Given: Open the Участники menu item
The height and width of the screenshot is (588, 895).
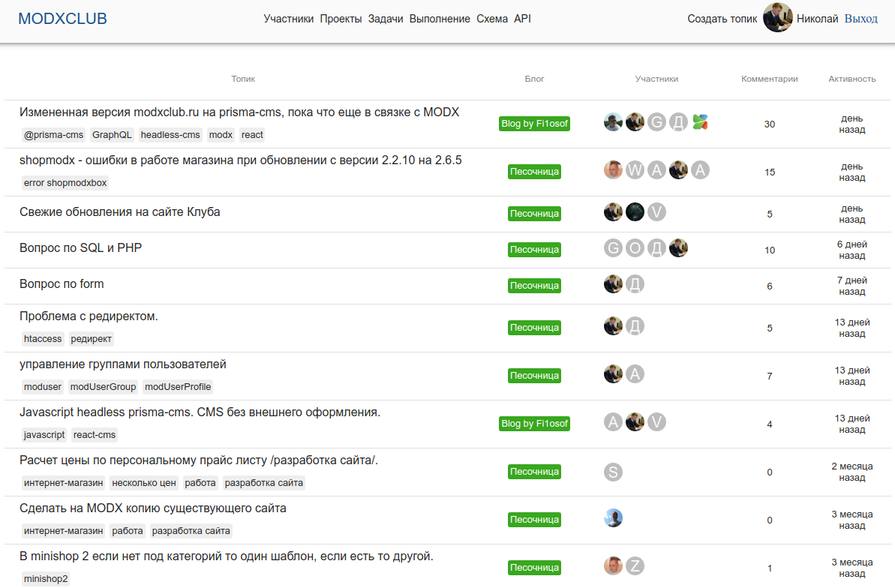Looking at the screenshot, I should 288,19.
